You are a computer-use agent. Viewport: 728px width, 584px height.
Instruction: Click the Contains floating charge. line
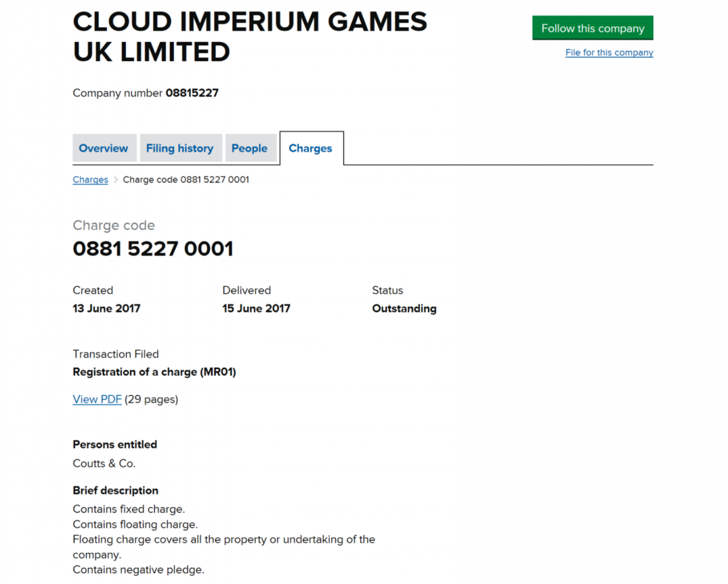click(x=135, y=525)
